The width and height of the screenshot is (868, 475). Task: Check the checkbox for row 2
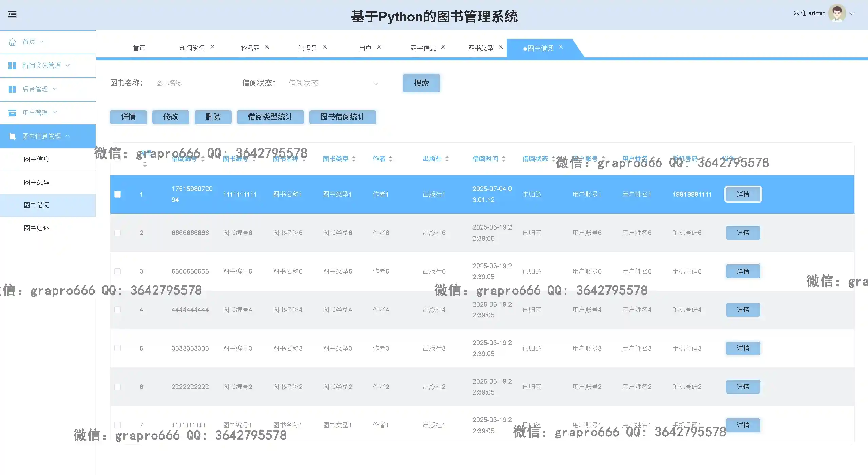[117, 233]
